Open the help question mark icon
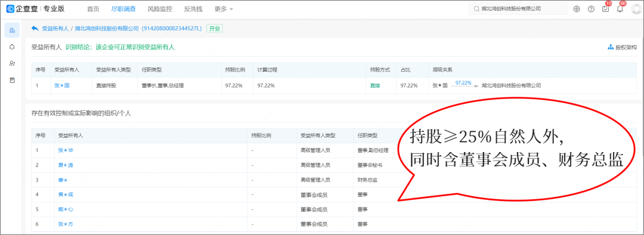Viewport: 644px width, 235px height. tap(591, 8)
